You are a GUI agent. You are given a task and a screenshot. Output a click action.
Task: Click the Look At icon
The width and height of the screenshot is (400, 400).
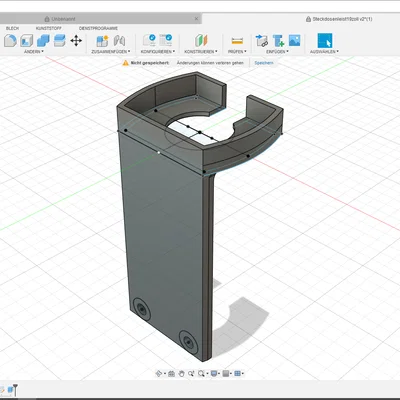click(x=171, y=373)
